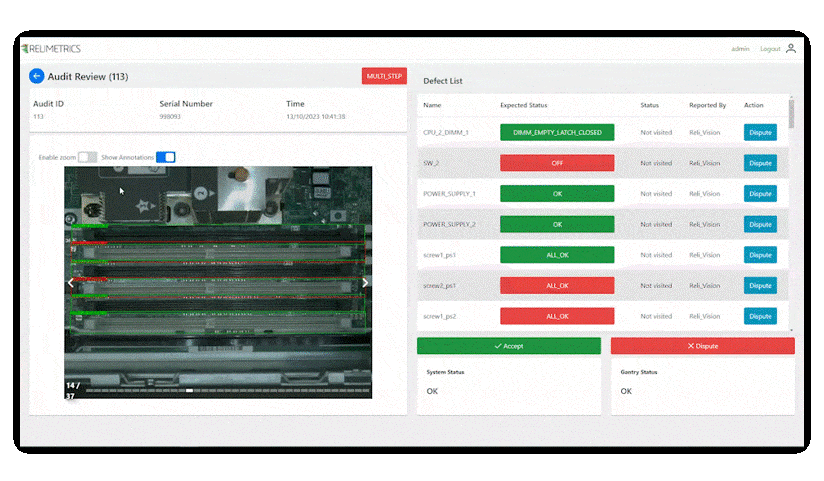Select the DIMM_EMPTY_LATCH_CLOSED status label

pyautogui.click(x=557, y=132)
